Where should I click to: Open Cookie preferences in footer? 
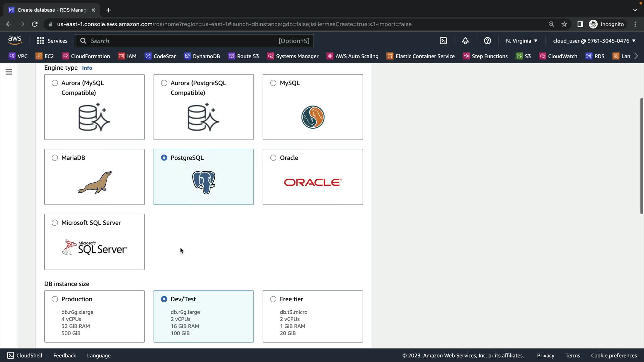coord(614,356)
